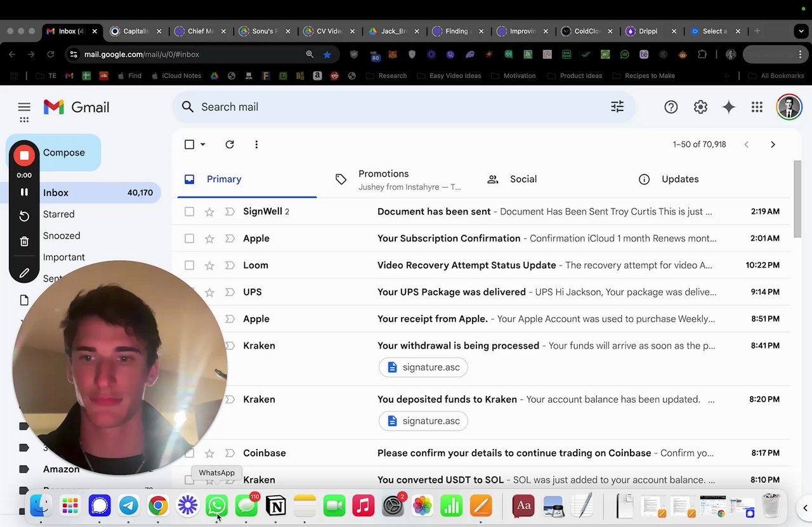Open the Google account profile picture

pyautogui.click(x=789, y=107)
